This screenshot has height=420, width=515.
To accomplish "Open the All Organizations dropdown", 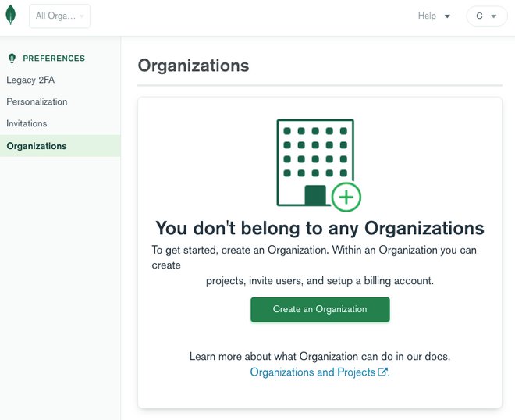I will coord(59,16).
